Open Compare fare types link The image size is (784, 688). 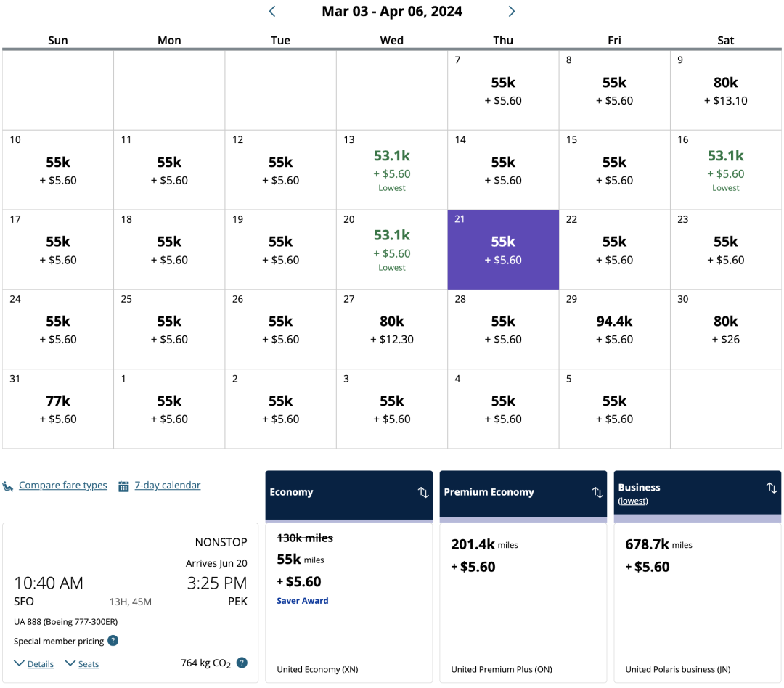click(63, 486)
